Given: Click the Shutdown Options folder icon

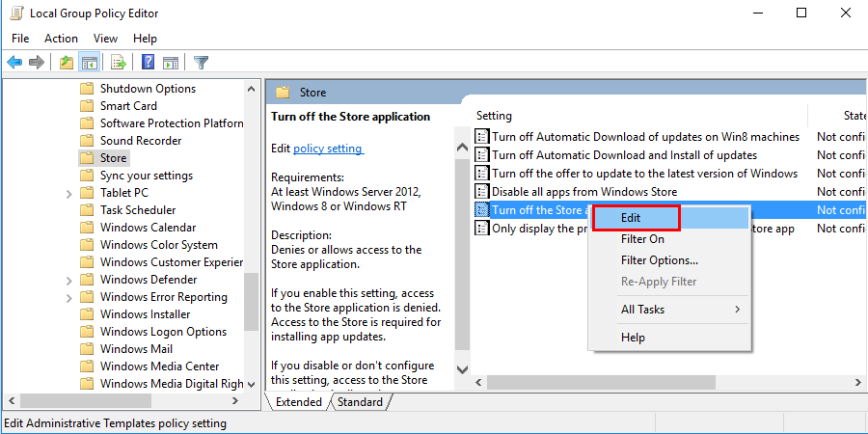Looking at the screenshot, I should (87, 89).
